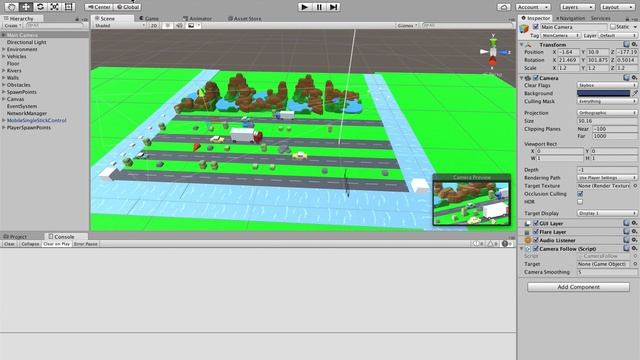640x360 pixels.
Task: Toggle Main Camera active checkbox
Action: point(536,27)
